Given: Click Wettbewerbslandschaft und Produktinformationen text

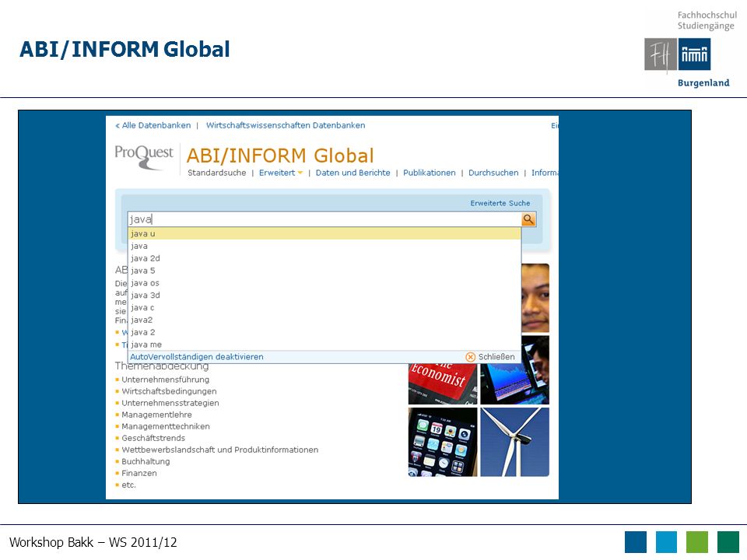Looking at the screenshot, I should (220, 450).
